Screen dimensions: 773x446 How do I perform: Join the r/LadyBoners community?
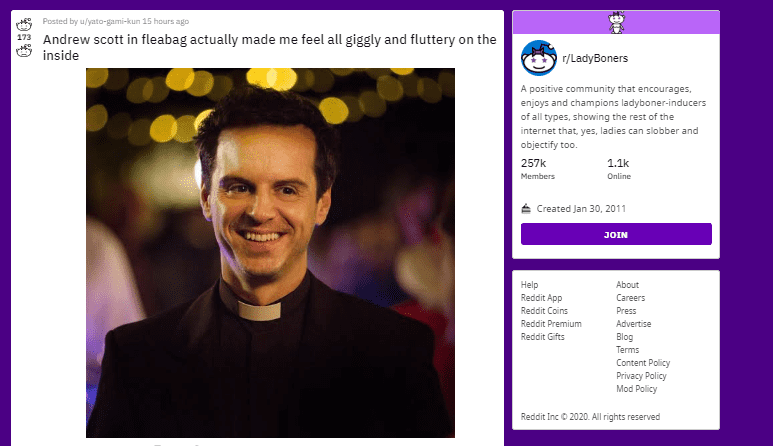coord(616,234)
